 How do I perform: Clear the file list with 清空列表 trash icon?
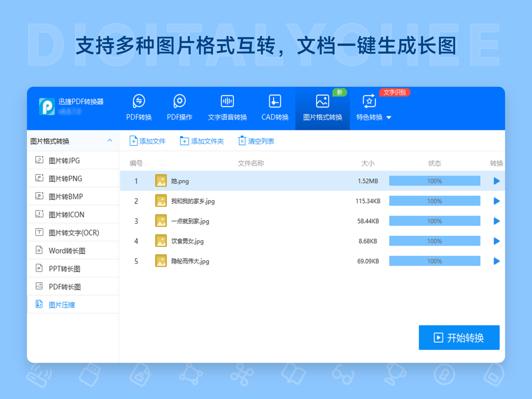(243, 141)
